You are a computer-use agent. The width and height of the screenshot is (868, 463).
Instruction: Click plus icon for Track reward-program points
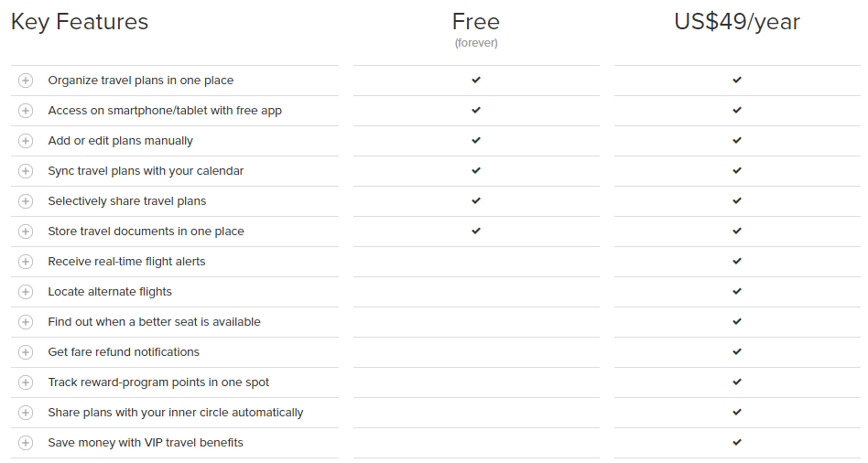coord(26,382)
